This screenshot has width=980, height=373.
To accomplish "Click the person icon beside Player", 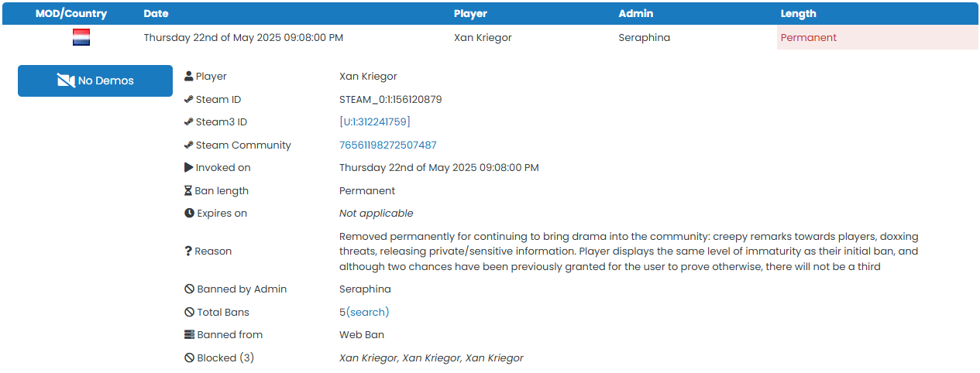I will [188, 77].
